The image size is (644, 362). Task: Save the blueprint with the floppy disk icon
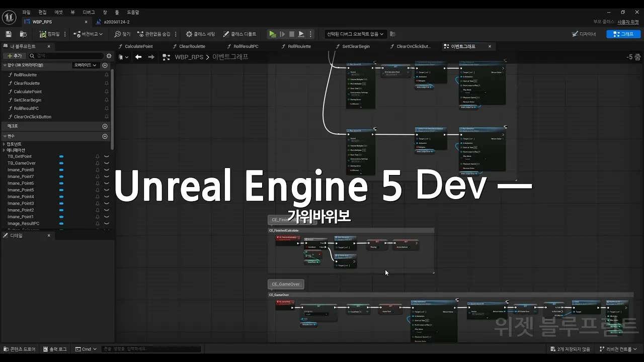[x=8, y=34]
